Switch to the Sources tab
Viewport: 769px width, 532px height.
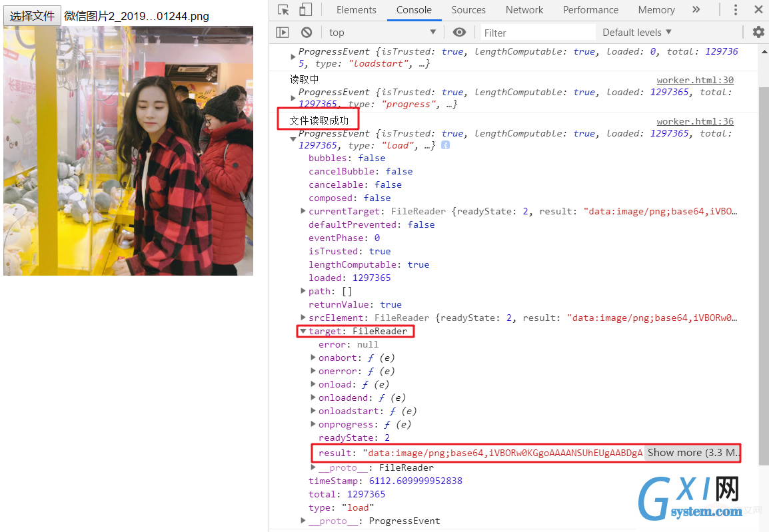click(468, 10)
